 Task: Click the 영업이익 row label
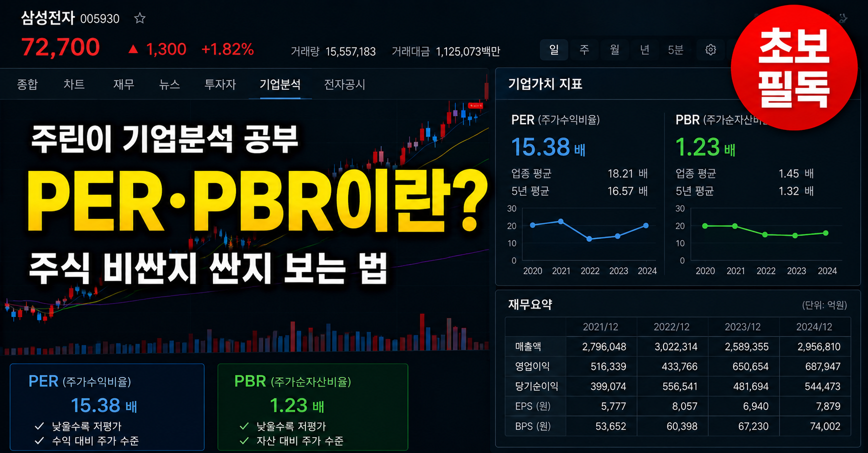pyautogui.click(x=532, y=366)
